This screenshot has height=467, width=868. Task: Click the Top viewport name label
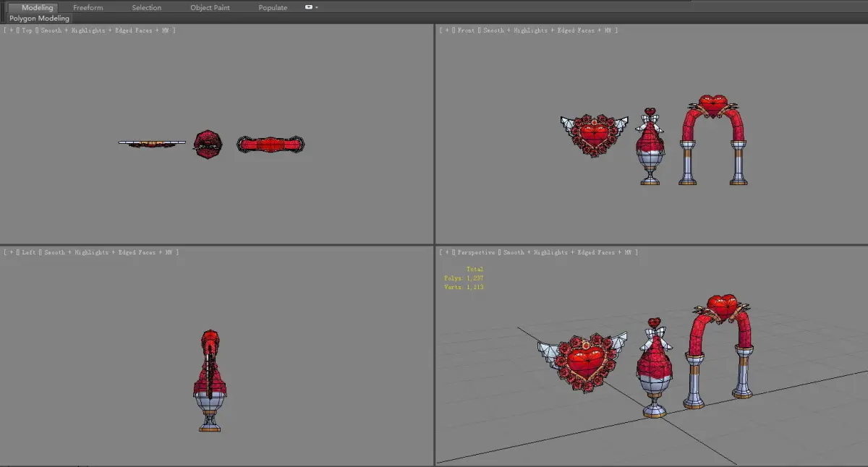click(27, 30)
